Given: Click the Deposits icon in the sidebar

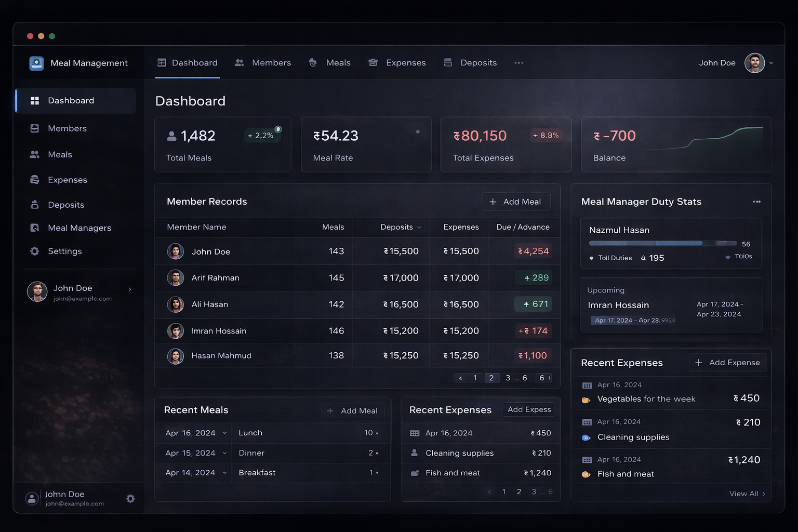Looking at the screenshot, I should (35, 205).
